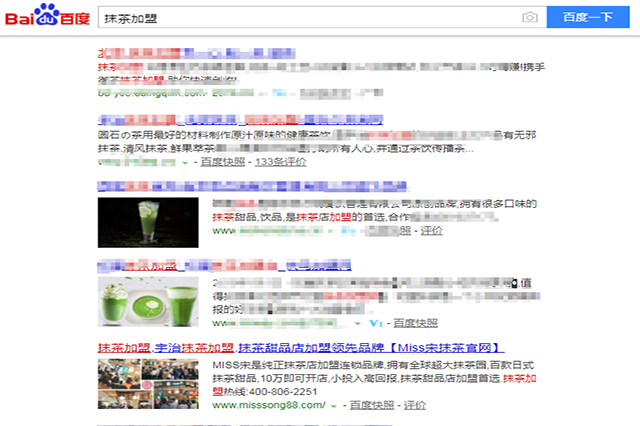Open the first blurred result title

coord(196,53)
